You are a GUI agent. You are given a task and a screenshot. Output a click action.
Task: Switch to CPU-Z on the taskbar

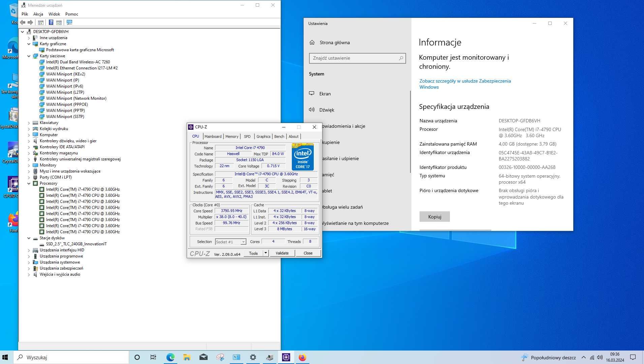pos(286,357)
